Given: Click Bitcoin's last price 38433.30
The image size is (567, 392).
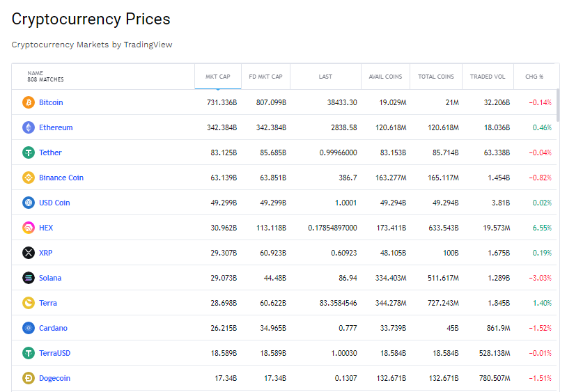Looking at the screenshot, I should 342,102.
